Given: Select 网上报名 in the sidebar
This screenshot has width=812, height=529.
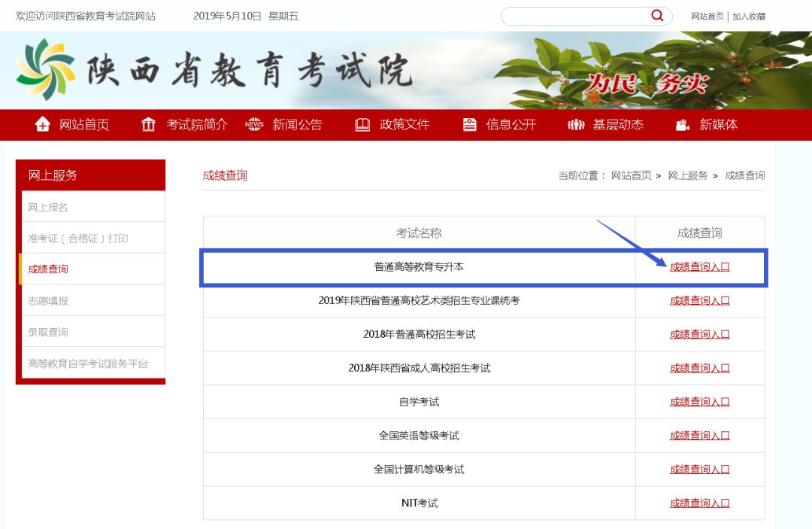Looking at the screenshot, I should click(x=49, y=205).
